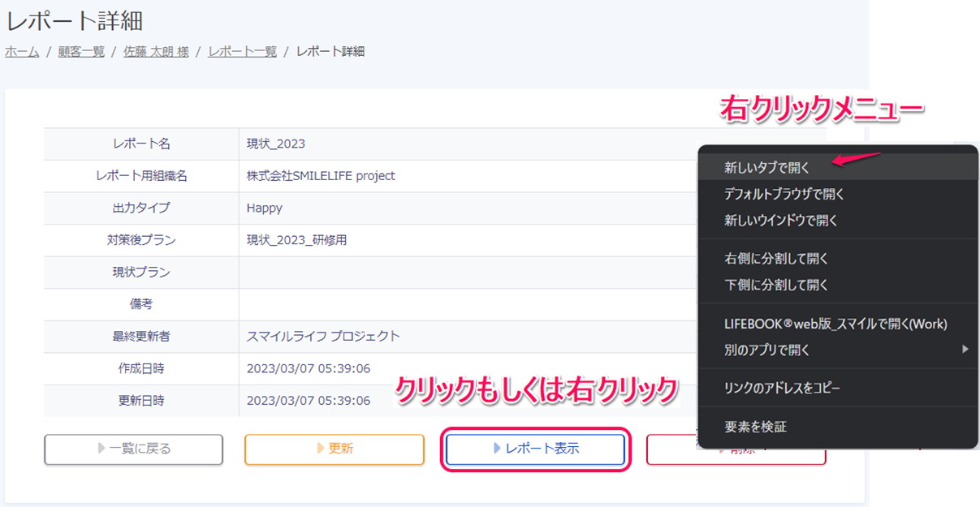Image resolution: width=980 pixels, height=507 pixels.
Task: Click the 株式会社SMILELIFE project organization name cell
Action: pos(321,175)
